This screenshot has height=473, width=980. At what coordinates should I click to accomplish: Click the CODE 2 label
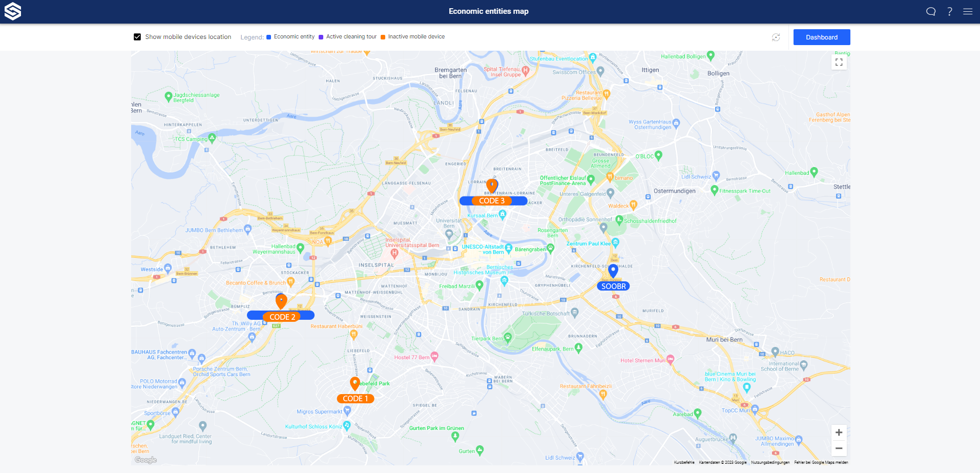[282, 317]
